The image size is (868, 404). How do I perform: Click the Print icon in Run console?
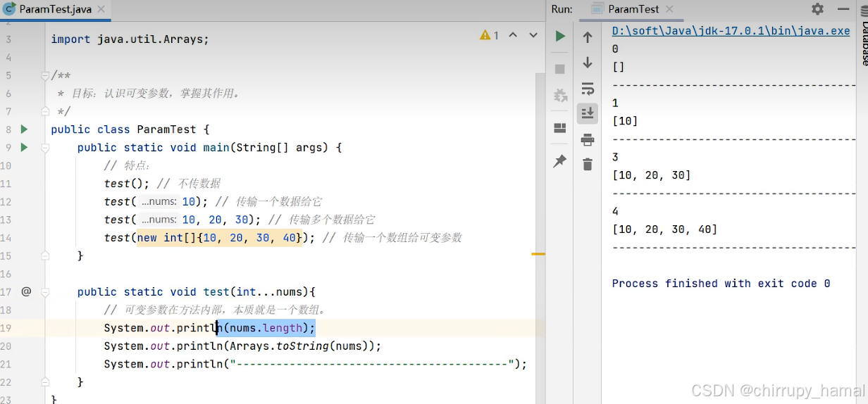coord(588,139)
